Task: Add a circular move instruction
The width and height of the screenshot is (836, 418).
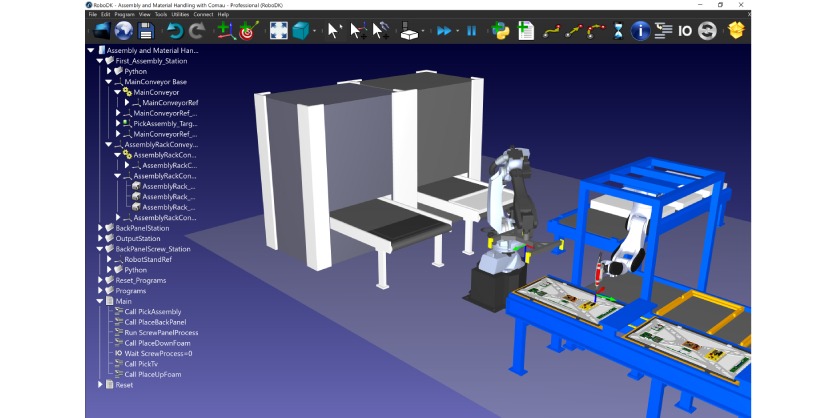Action: click(596, 31)
